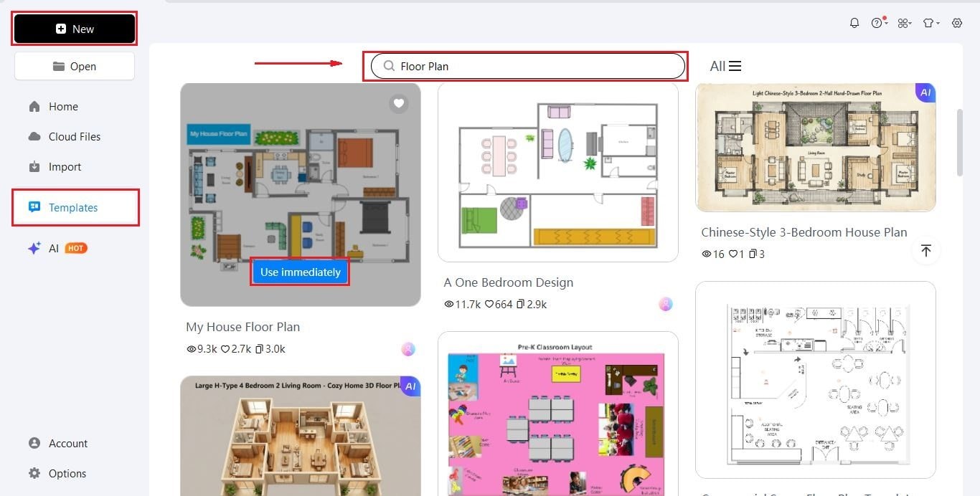Click the vertical scrollbar of the templates list
The height and width of the screenshot is (496, 980).
[960, 142]
